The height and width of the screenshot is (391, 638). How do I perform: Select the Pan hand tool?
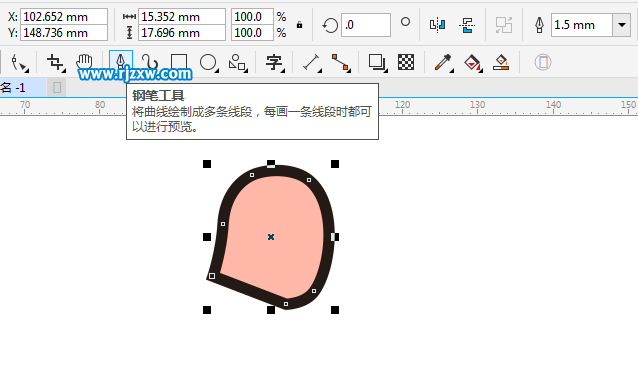[84, 62]
